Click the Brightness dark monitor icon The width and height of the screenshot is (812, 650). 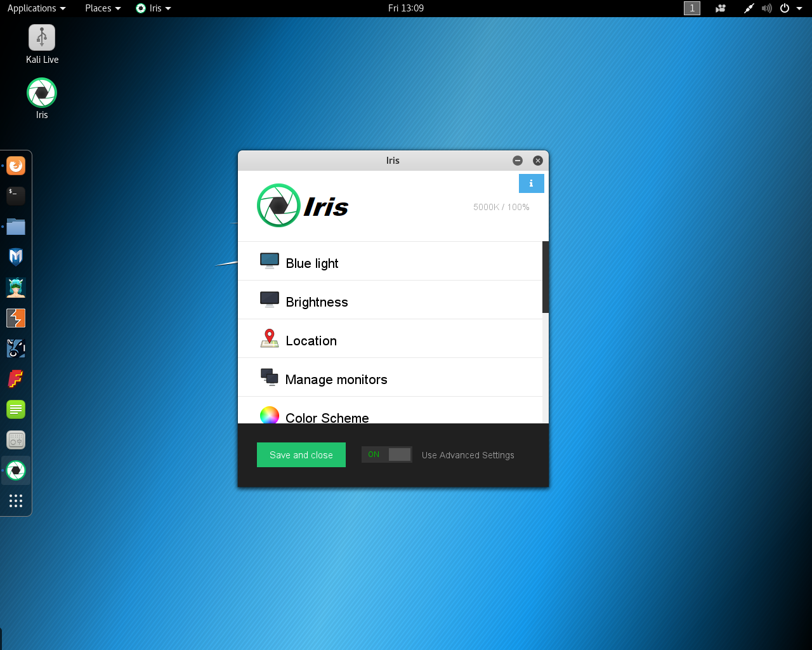click(x=270, y=300)
